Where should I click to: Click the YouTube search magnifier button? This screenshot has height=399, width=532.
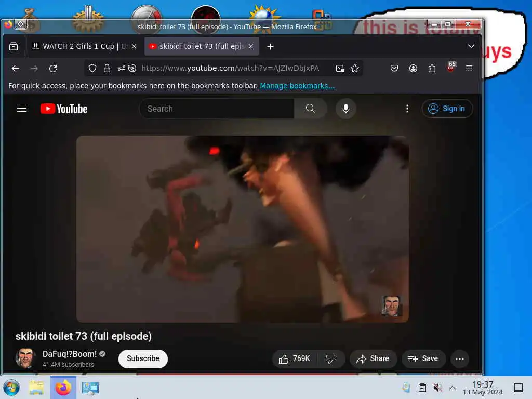311,109
